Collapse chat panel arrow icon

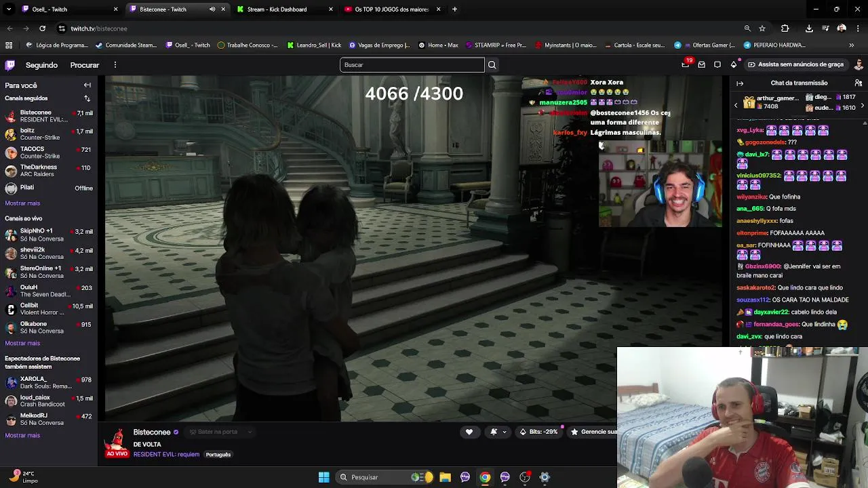(740, 83)
